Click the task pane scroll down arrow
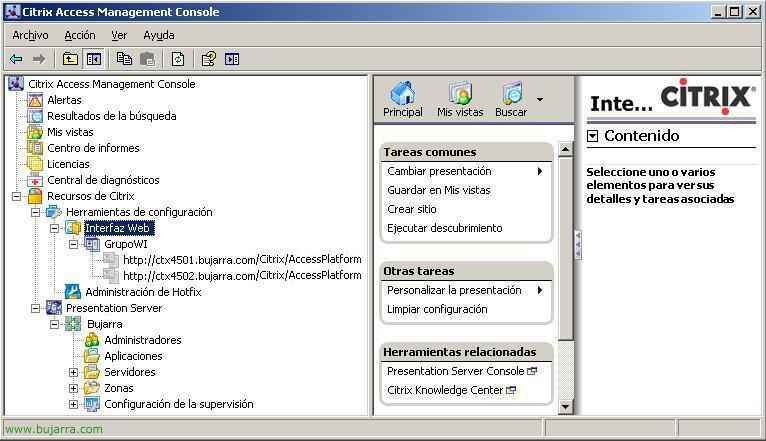This screenshot has width=766, height=441. click(x=565, y=406)
